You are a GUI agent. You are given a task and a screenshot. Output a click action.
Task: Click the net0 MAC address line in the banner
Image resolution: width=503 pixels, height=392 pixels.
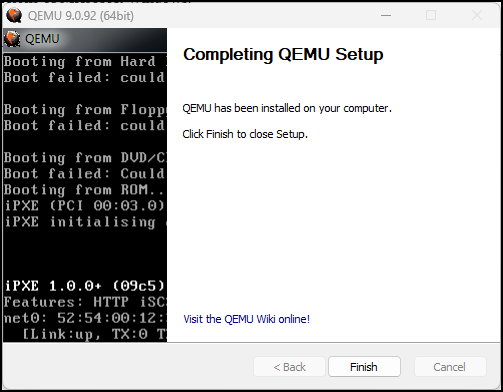(85, 318)
